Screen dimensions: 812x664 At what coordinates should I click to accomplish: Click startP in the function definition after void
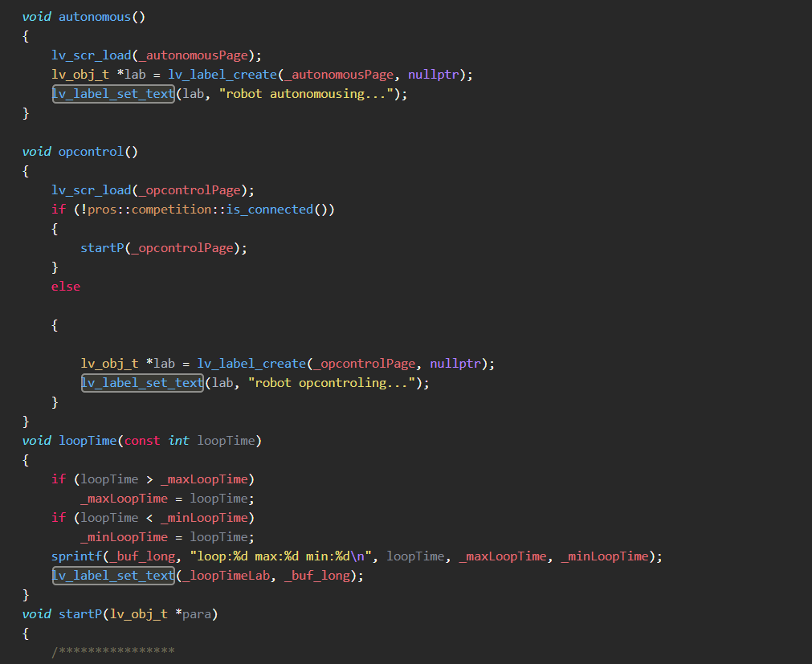coord(80,613)
